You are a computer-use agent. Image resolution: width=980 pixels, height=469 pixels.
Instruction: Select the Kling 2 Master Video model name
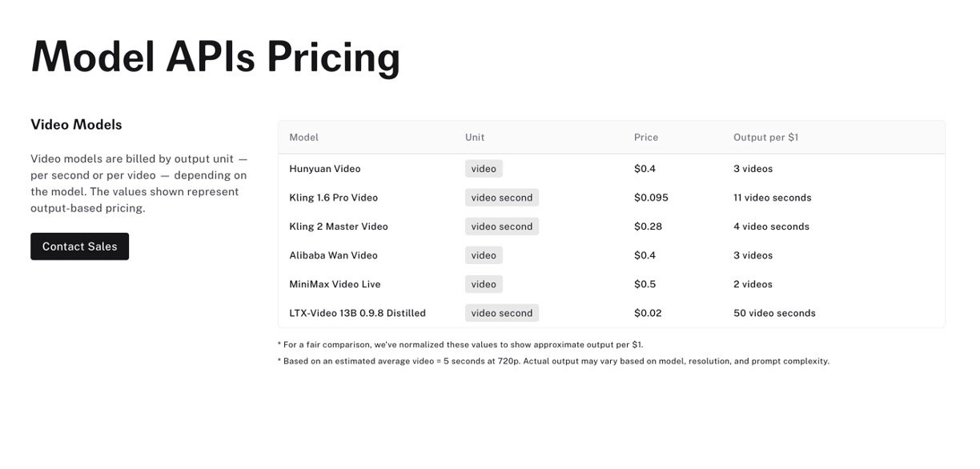point(339,226)
